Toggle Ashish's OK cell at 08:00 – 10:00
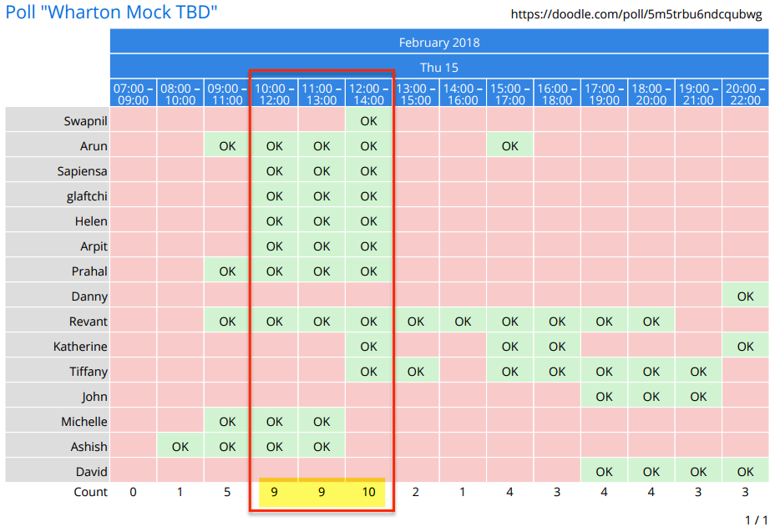This screenshot has width=775, height=532. click(180, 447)
